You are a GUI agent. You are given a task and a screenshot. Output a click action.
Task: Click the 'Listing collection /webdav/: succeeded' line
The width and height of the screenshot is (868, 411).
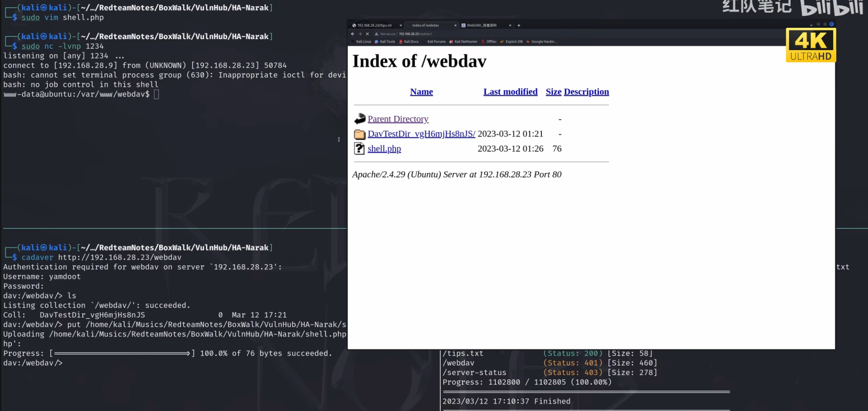(97, 306)
